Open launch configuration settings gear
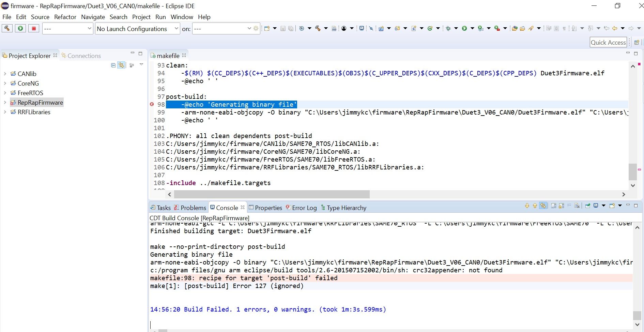The width and height of the screenshot is (644, 332). point(256,29)
